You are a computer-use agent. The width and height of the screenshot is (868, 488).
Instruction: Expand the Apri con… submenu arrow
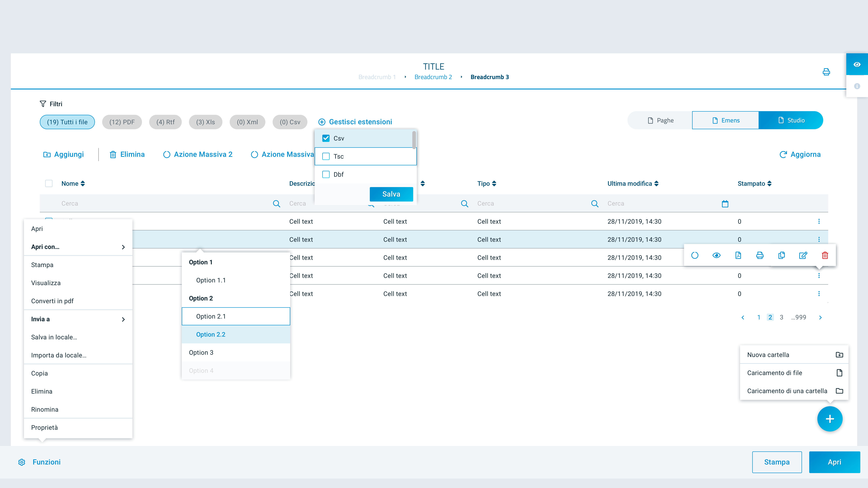click(x=123, y=247)
